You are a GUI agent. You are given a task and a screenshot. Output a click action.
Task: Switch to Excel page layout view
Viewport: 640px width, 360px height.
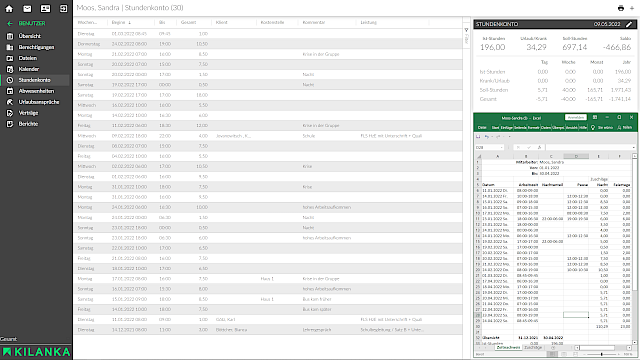tap(564, 354)
